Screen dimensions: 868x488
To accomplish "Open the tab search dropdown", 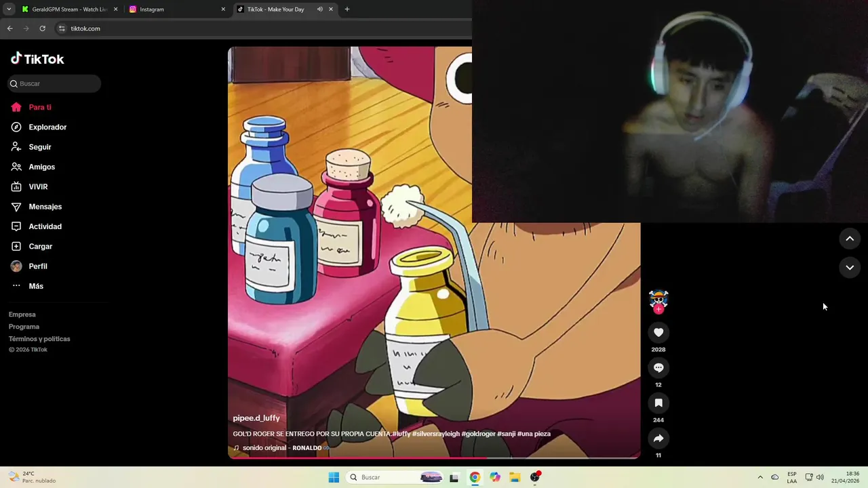I will pos(9,9).
